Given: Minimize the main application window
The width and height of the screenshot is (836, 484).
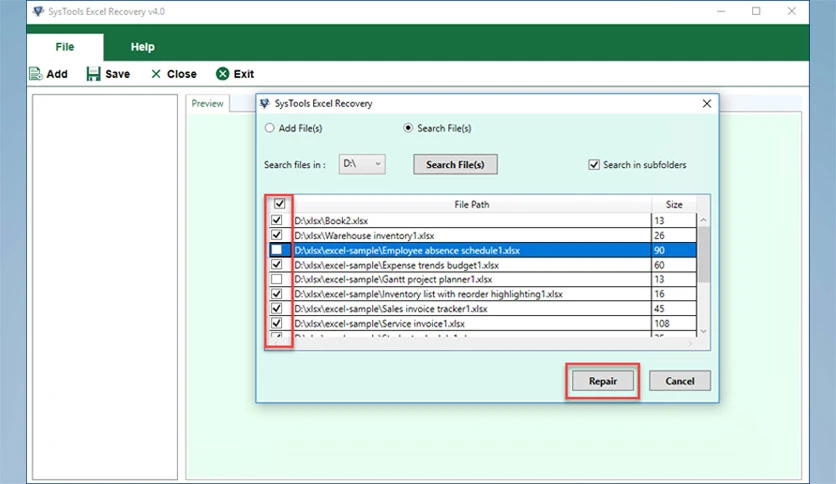Looking at the screenshot, I should pos(721,11).
